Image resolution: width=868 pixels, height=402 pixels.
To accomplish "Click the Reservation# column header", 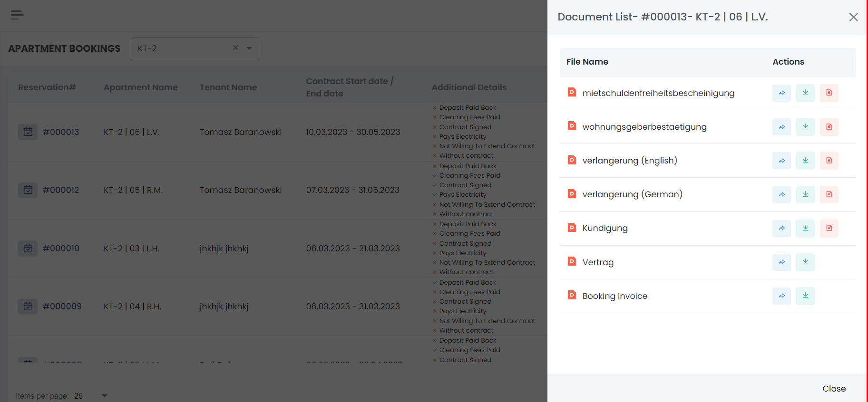I will point(47,87).
